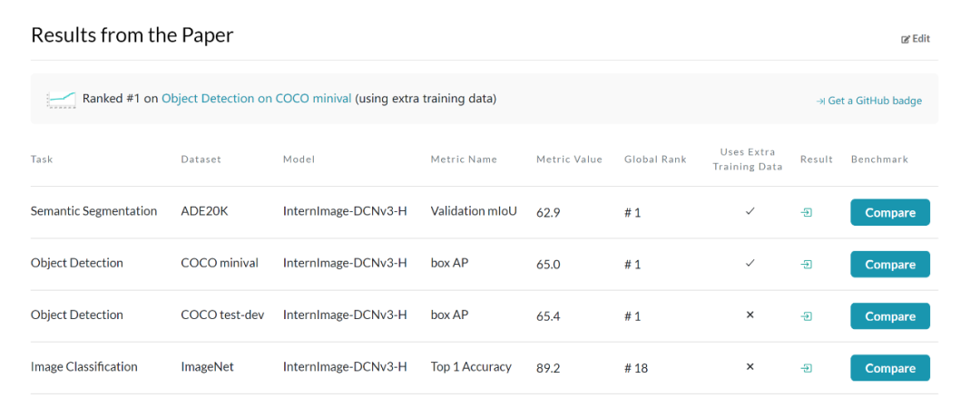Open the ImageNet dataset link
This screenshot has height=417, width=980.
208,367
